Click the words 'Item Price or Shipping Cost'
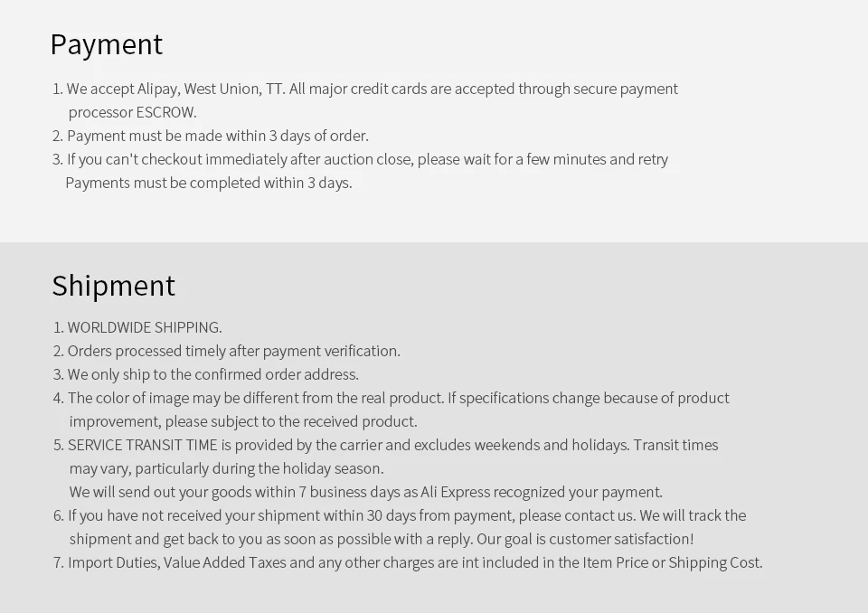The width and height of the screenshot is (868, 613). (671, 562)
